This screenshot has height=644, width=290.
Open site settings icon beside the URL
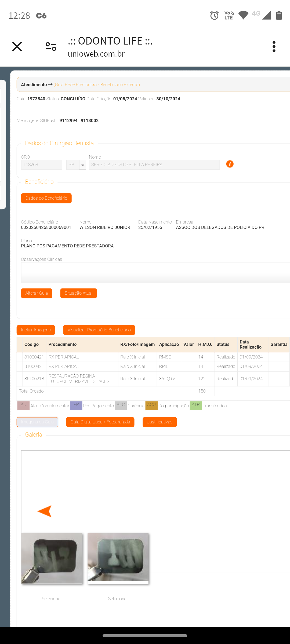51,47
